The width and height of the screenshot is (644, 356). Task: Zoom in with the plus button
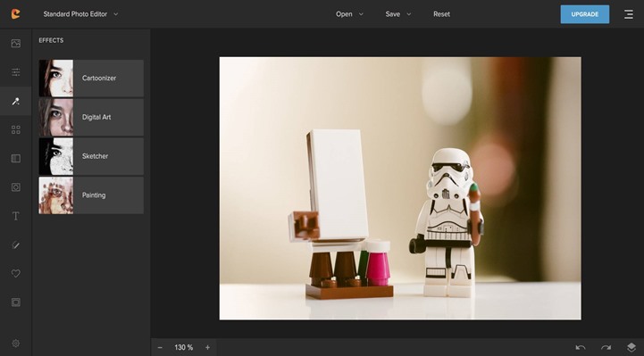click(207, 347)
